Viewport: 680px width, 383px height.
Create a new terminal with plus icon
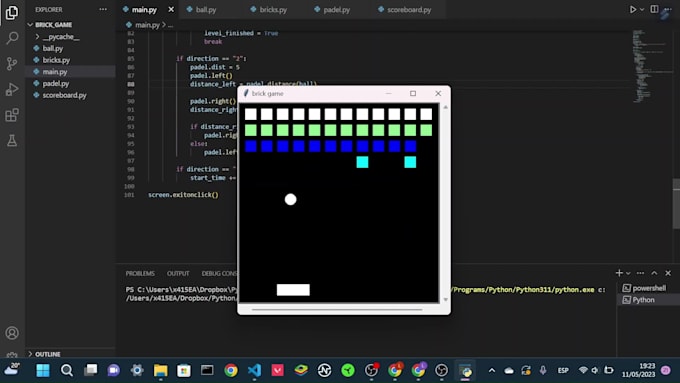click(619, 273)
